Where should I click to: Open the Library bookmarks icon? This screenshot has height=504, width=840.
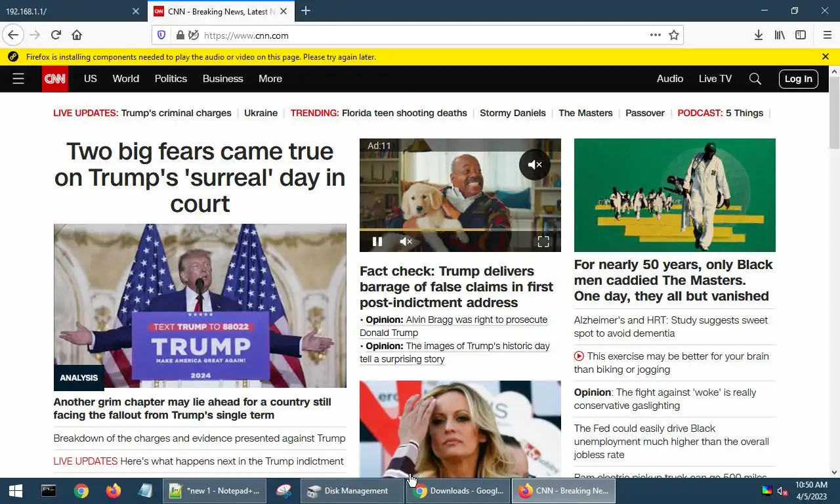point(780,35)
